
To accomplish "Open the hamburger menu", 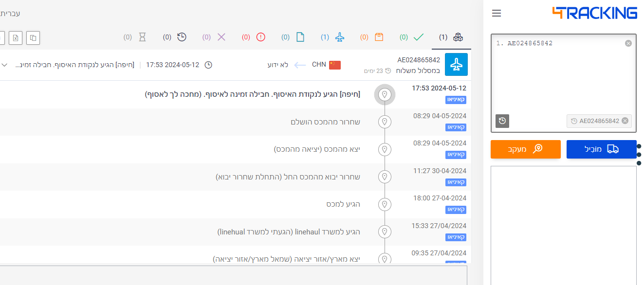I will (x=497, y=13).
